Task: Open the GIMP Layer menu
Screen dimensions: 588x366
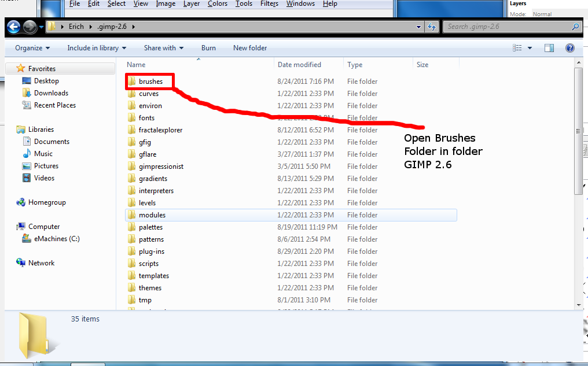Action: coord(191,3)
